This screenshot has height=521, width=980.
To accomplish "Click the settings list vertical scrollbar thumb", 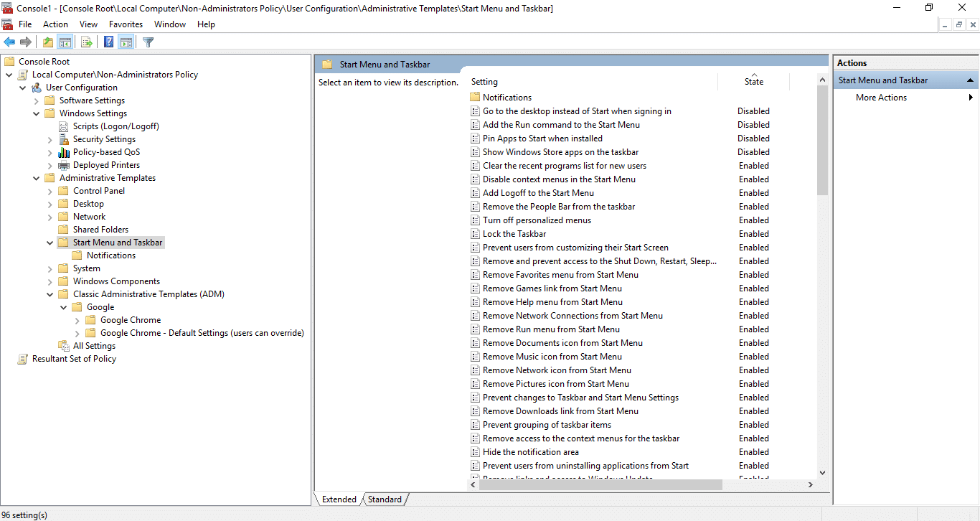I will pyautogui.click(x=822, y=141).
